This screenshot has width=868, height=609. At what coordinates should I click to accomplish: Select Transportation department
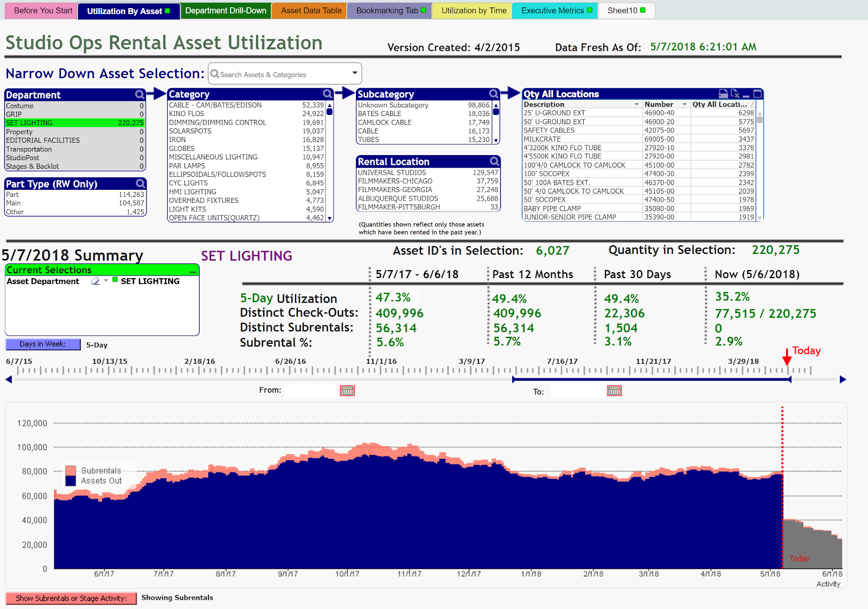[75, 149]
